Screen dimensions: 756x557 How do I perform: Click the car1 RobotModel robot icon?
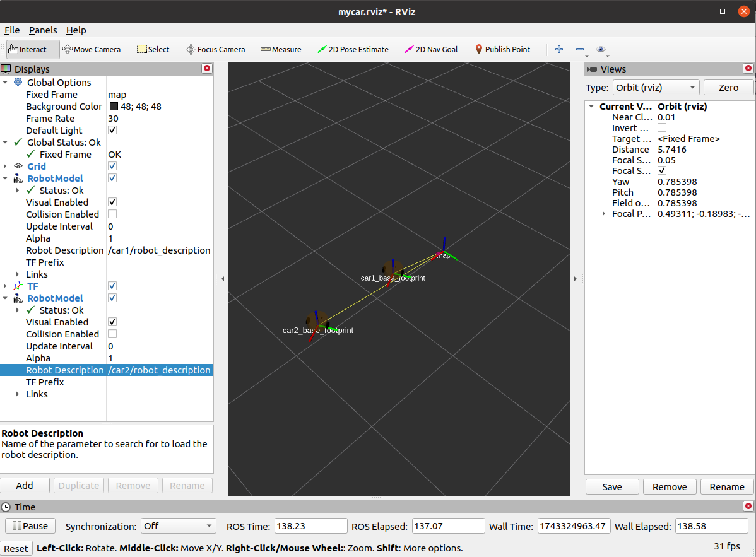18,179
